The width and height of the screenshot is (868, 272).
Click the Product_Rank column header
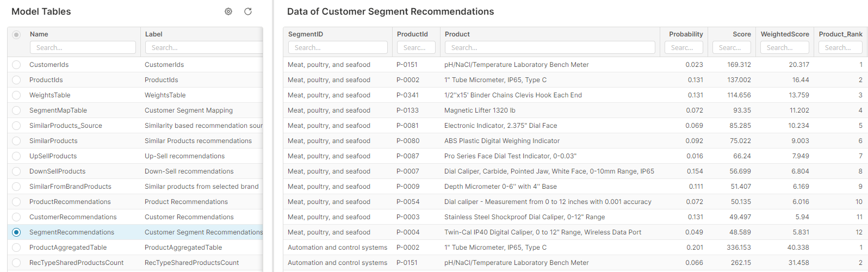point(840,34)
